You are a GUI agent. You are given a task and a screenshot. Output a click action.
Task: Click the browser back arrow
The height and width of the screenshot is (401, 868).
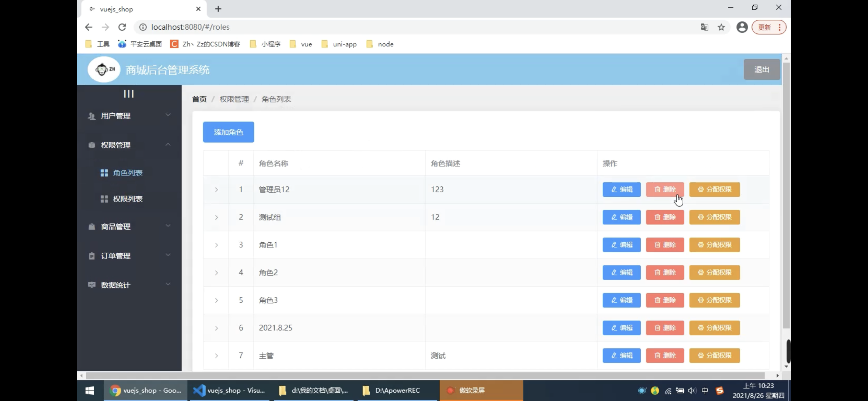pyautogui.click(x=89, y=27)
